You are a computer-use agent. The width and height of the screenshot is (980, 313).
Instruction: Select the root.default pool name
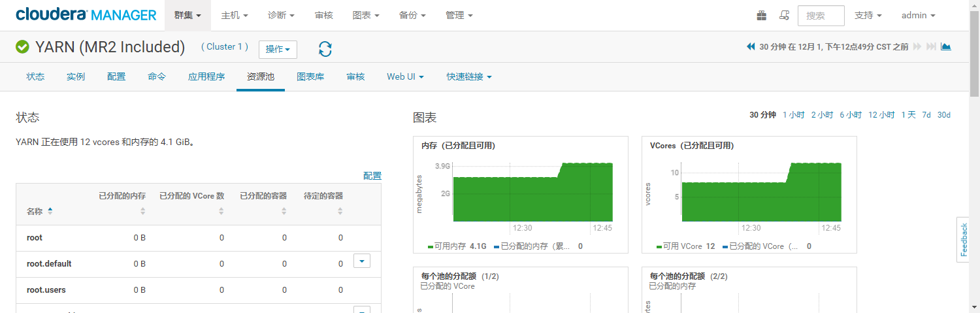[x=49, y=264]
